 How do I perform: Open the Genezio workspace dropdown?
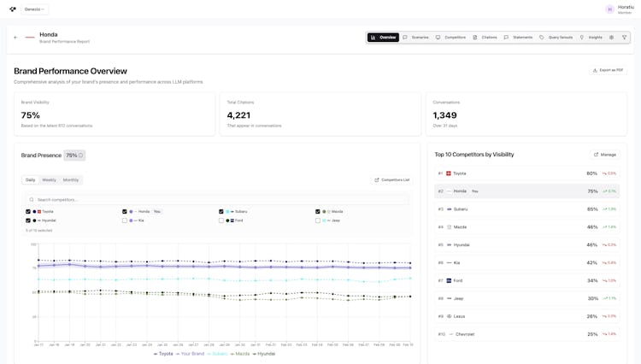coord(34,9)
